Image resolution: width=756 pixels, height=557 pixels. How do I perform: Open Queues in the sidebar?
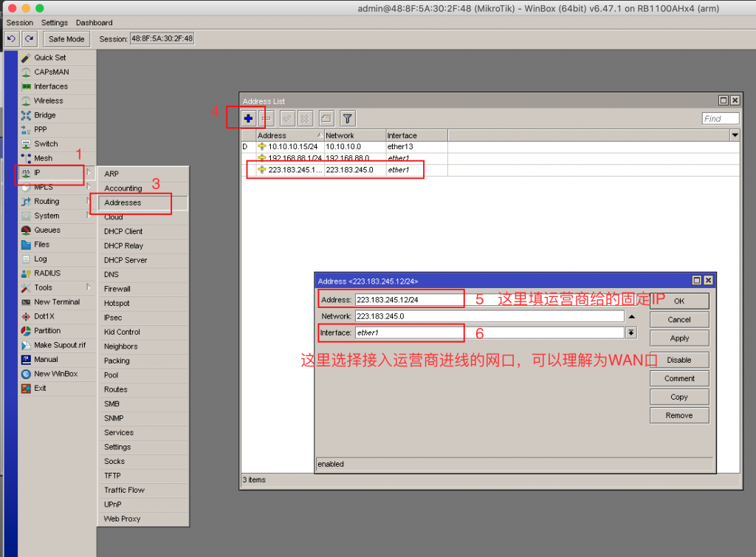click(x=57, y=230)
